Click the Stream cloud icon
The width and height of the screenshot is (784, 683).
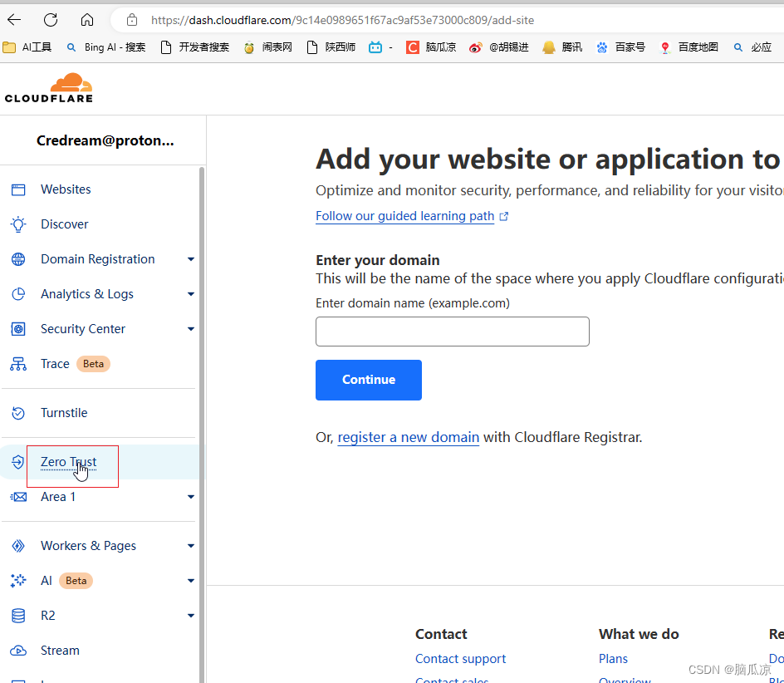(18, 651)
